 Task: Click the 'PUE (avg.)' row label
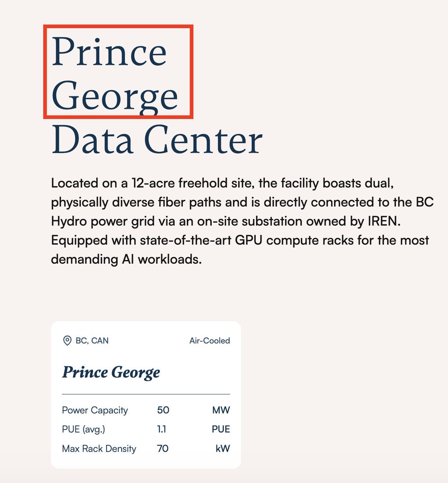(x=83, y=429)
